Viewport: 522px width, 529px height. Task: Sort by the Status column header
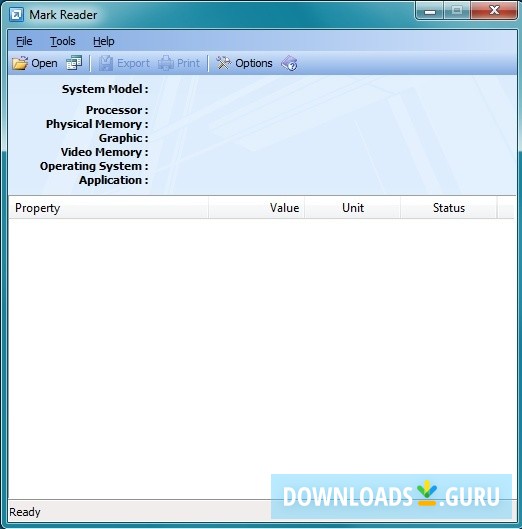(x=449, y=208)
